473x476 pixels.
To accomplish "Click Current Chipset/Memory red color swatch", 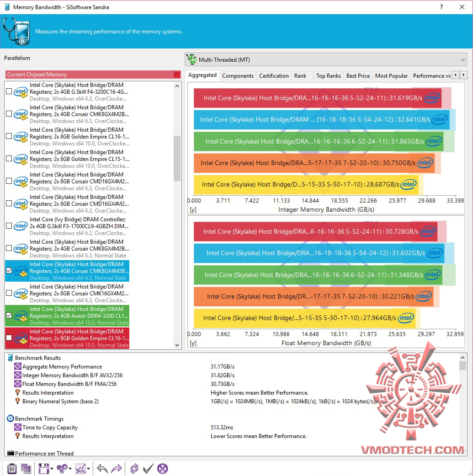I will click(177, 75).
